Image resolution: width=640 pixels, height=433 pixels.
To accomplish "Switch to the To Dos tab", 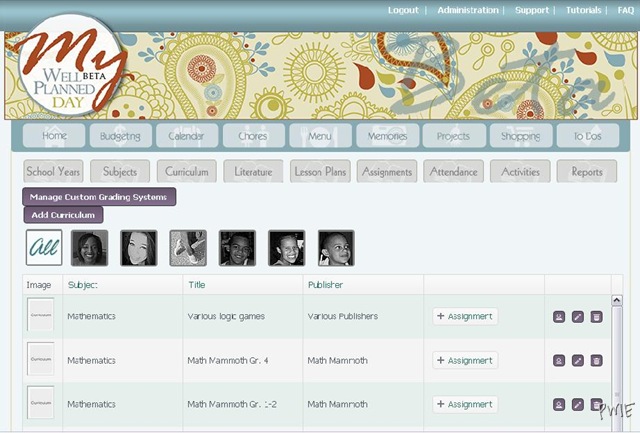I will click(588, 135).
